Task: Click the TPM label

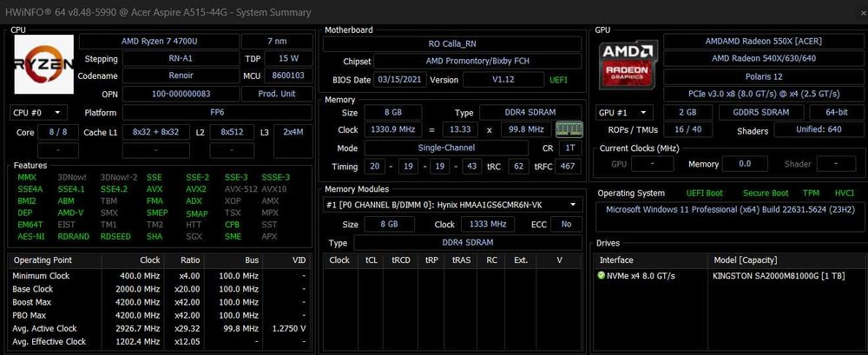Action: (811, 194)
